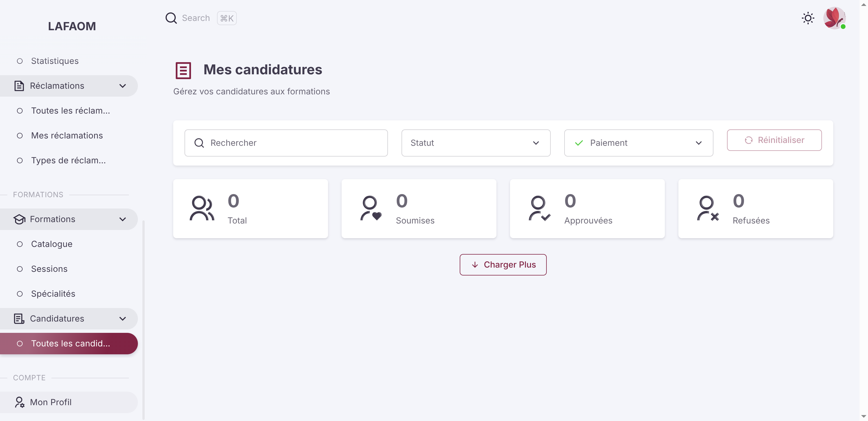The width and height of the screenshot is (868, 421).
Task: Click the Soumises user-heart icon
Action: coord(371,208)
